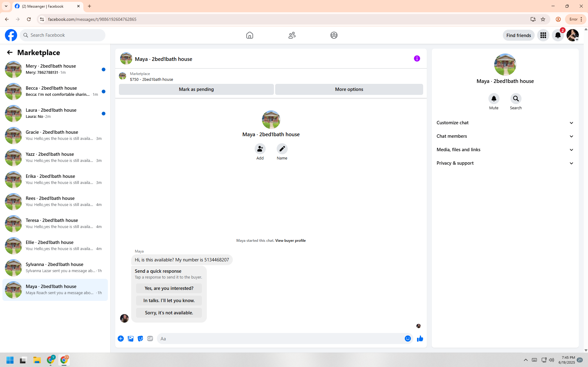
Task: Open Rees's 2bed1bath house conversation
Action: point(55,202)
